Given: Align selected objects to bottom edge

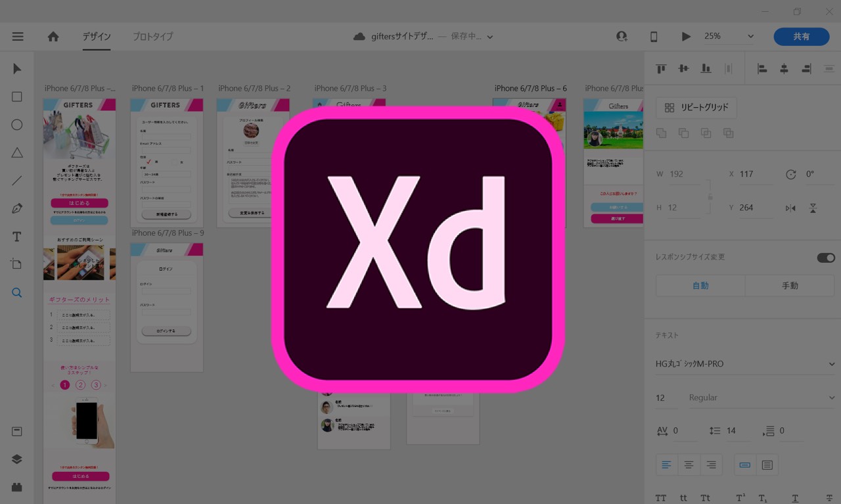Looking at the screenshot, I should pyautogui.click(x=706, y=68).
